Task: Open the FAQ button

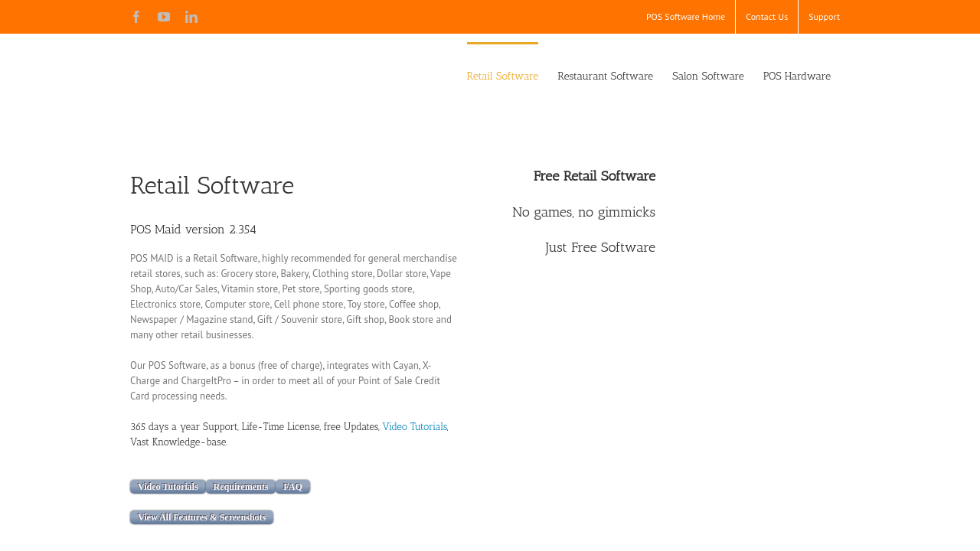Action: (x=292, y=487)
